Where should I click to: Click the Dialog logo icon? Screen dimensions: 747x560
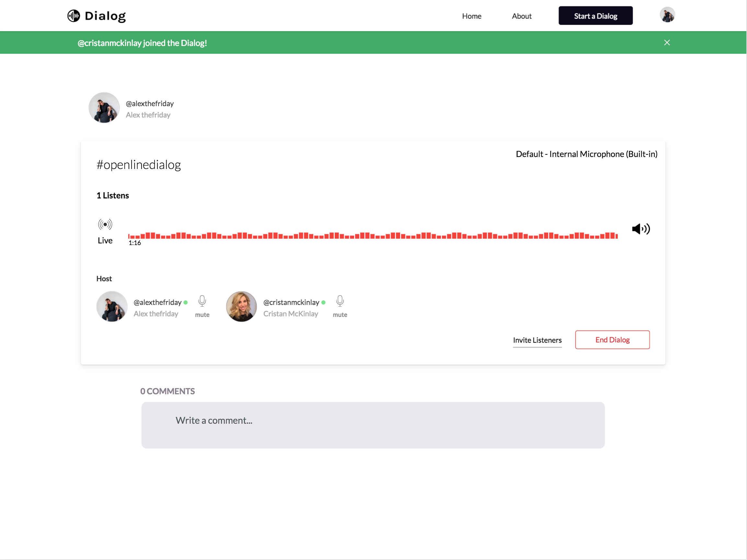tap(73, 16)
